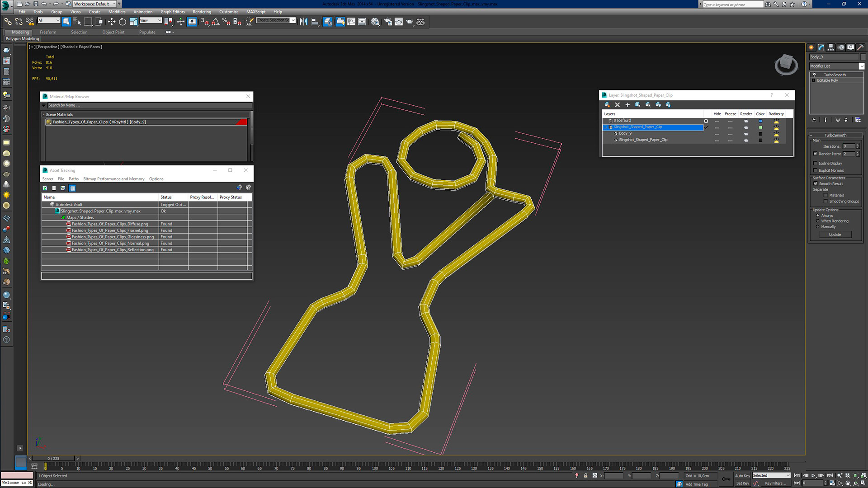The width and height of the screenshot is (868, 488).
Task: Click the time slider 0 / 225 handle
Action: (54, 458)
